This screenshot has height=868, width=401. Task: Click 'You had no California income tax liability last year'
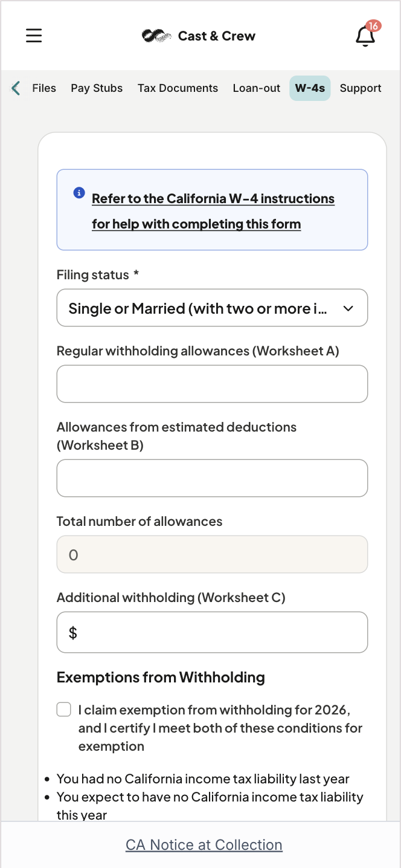(203, 779)
